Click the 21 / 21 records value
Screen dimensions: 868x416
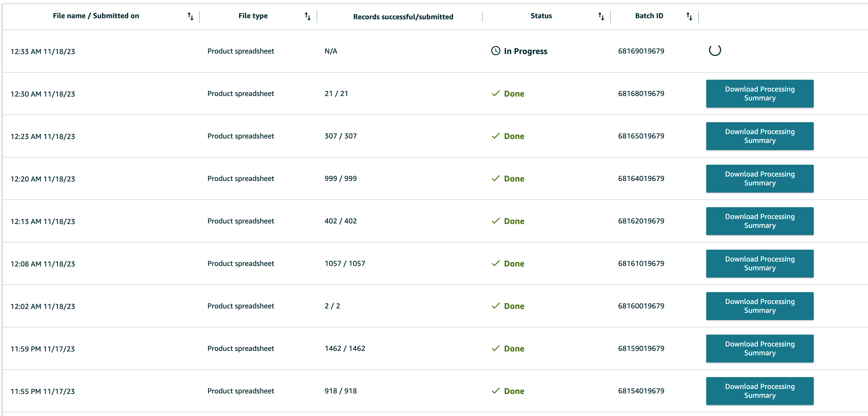pyautogui.click(x=336, y=94)
